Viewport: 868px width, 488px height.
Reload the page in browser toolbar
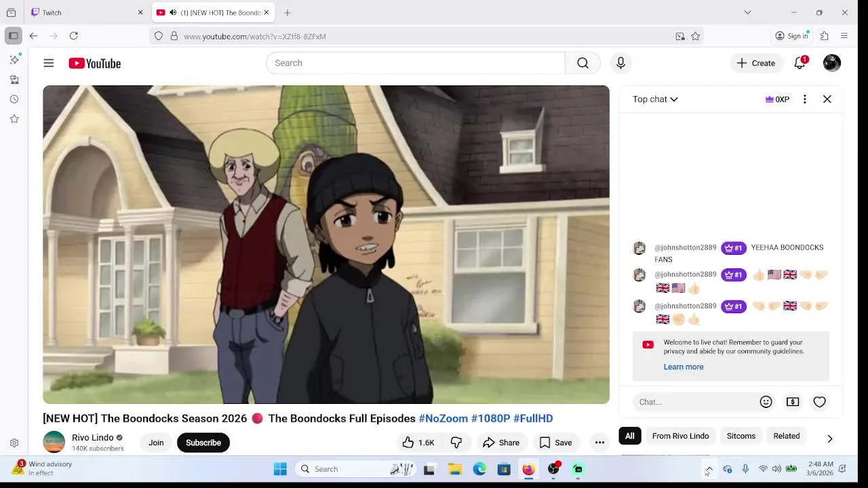coord(74,36)
